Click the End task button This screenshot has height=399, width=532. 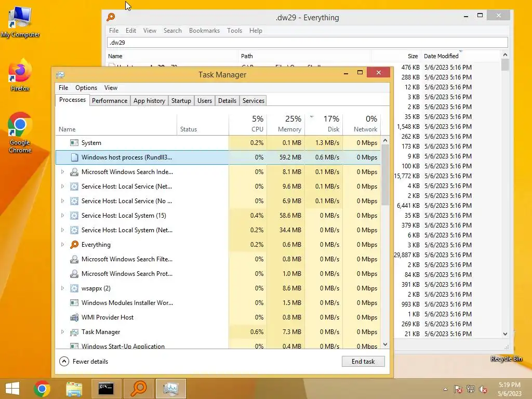(363, 362)
